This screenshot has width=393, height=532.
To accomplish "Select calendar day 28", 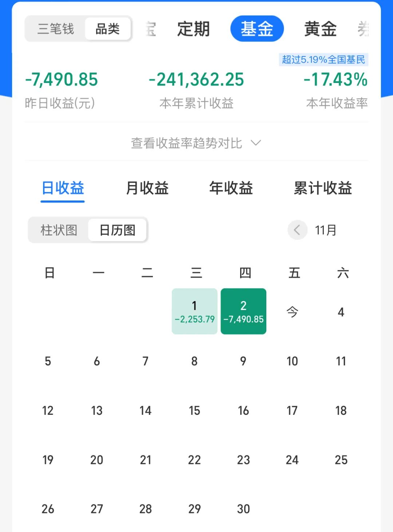I will [x=146, y=509].
